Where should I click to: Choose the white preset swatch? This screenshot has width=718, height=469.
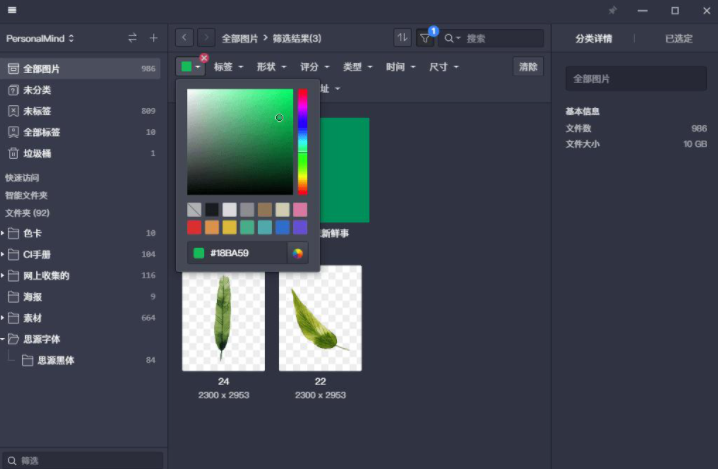pos(229,210)
